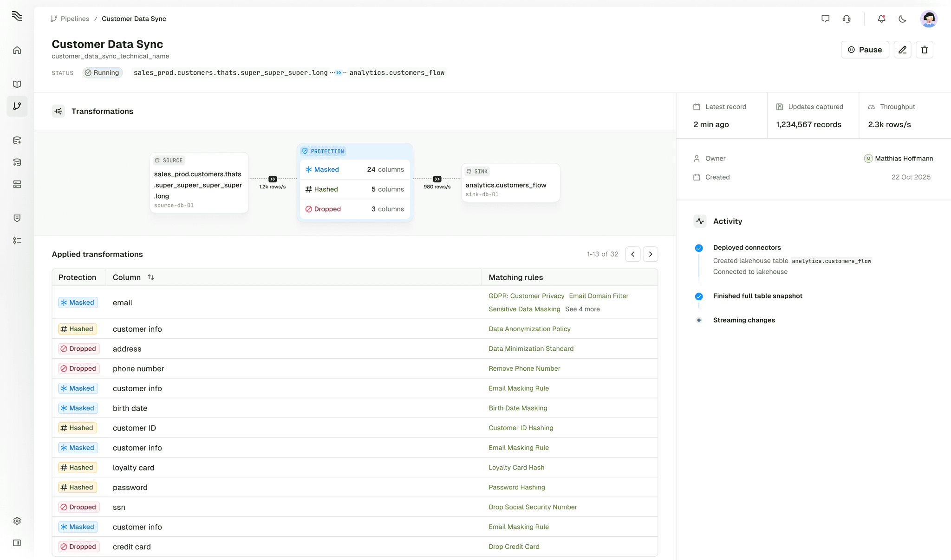Expand 'See 4 more' matching rules
This screenshot has height=560, width=951.
582,309
